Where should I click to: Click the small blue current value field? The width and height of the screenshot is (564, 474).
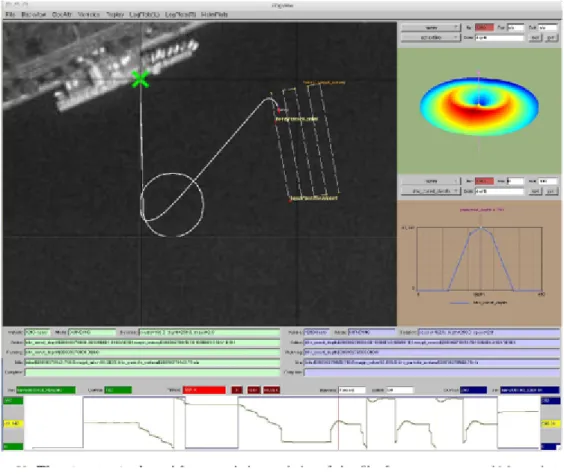click(x=473, y=390)
